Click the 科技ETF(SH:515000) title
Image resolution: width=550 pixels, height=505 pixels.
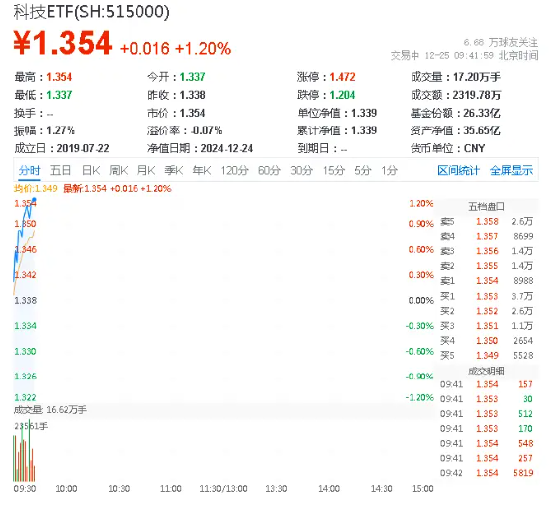click(x=92, y=12)
